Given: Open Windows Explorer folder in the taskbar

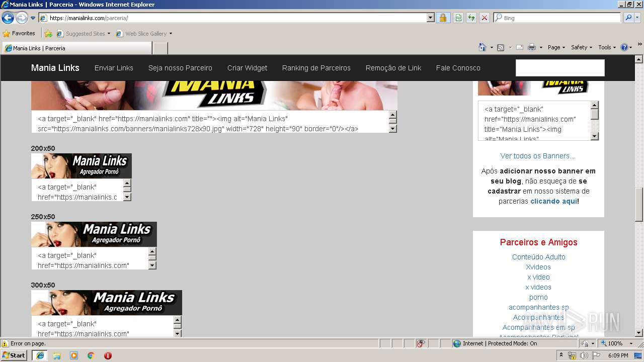Looking at the screenshot, I should pos(57,355).
